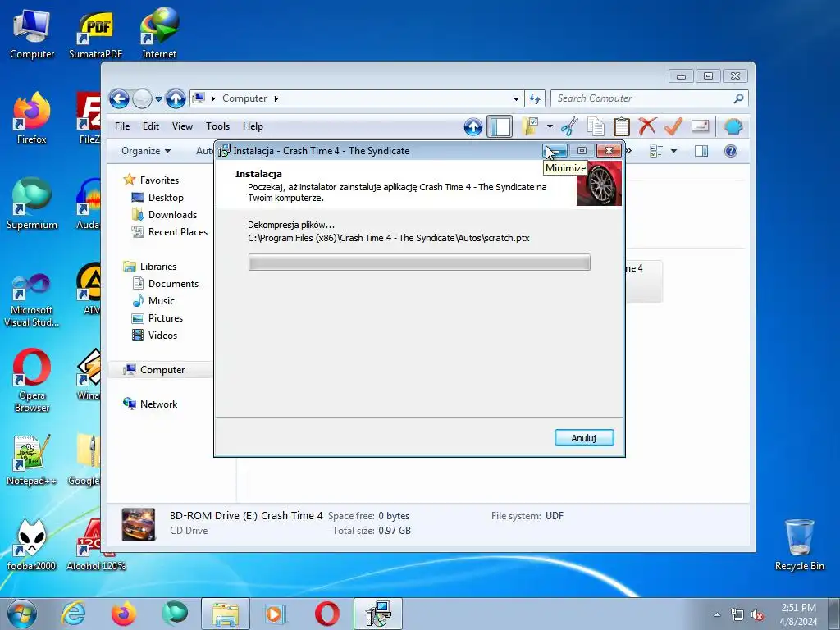Click the greyed Forward navigation arrow

point(142,98)
